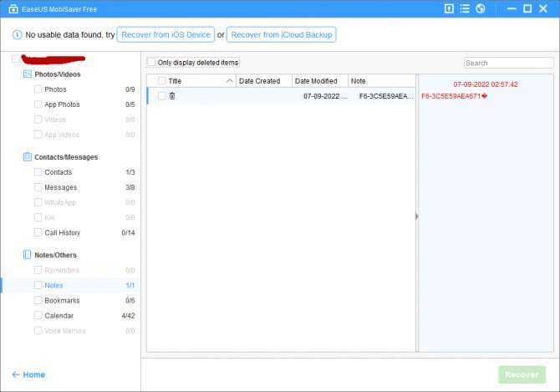Check the Notes checkbox in sidebar

(38, 285)
